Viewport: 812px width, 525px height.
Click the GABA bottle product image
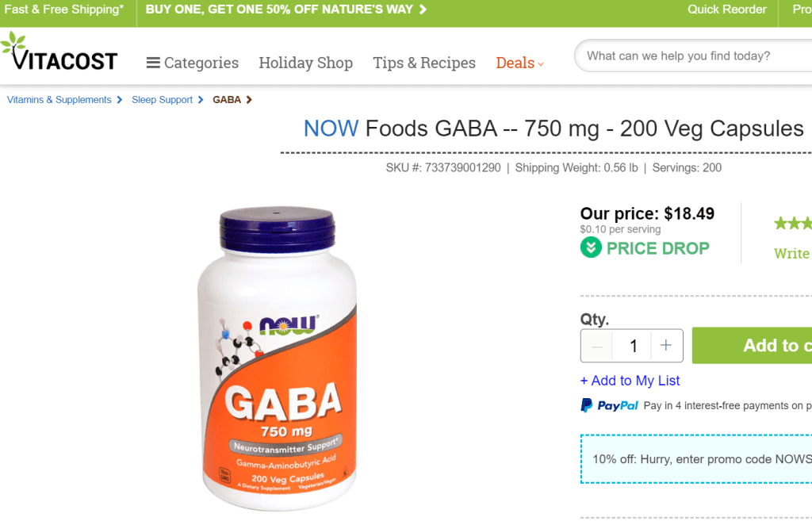point(277,358)
